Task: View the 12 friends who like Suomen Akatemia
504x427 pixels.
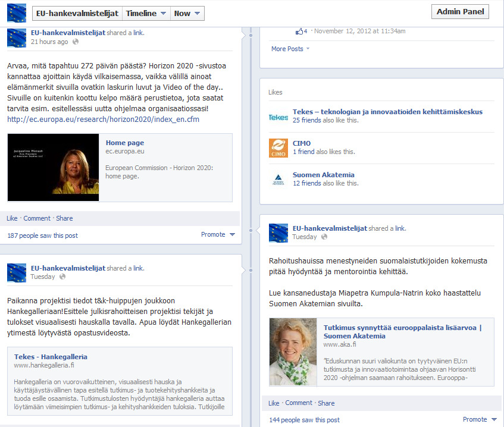Action: (x=306, y=183)
